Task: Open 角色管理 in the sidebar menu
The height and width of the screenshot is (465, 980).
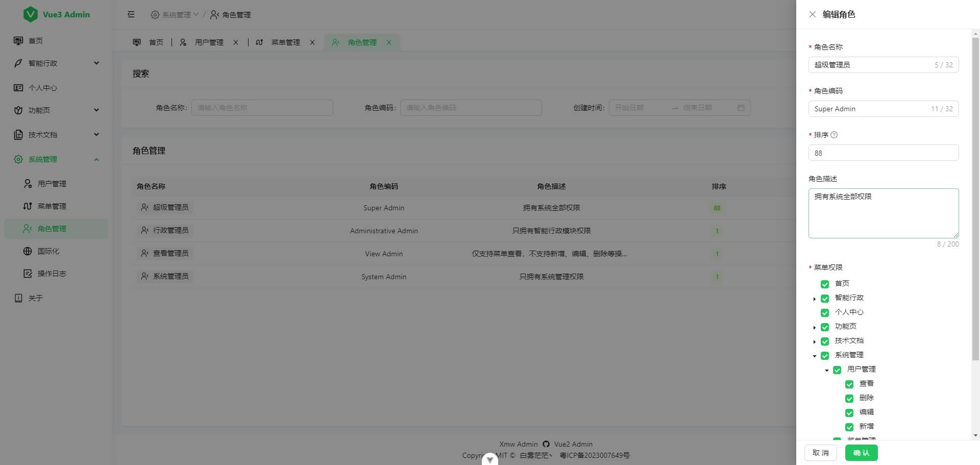Action: tap(56, 229)
